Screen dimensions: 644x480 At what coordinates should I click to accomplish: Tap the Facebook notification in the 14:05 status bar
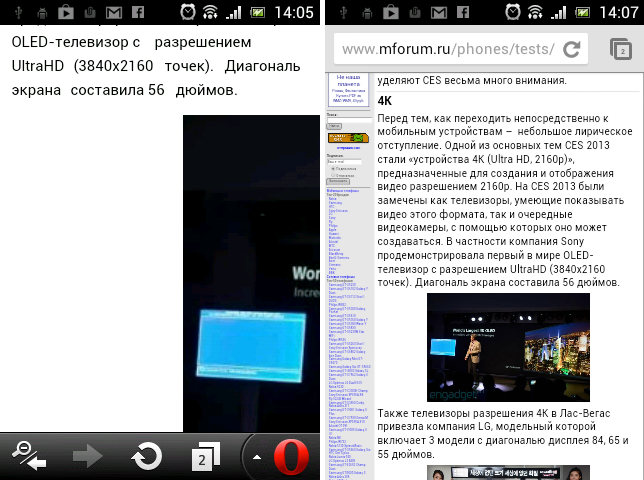click(138, 12)
